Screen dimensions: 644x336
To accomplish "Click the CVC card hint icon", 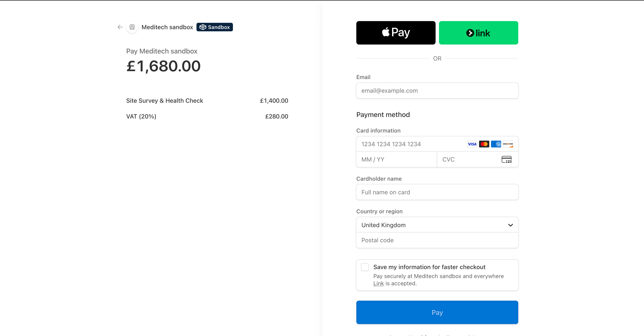I will [x=507, y=160].
